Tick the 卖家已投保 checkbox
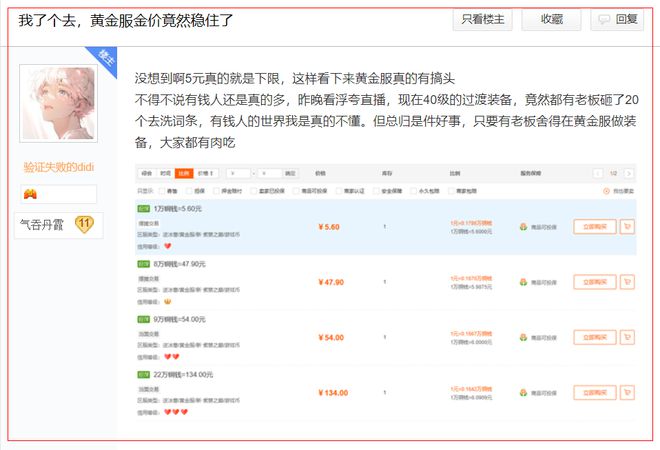 pos(253,191)
